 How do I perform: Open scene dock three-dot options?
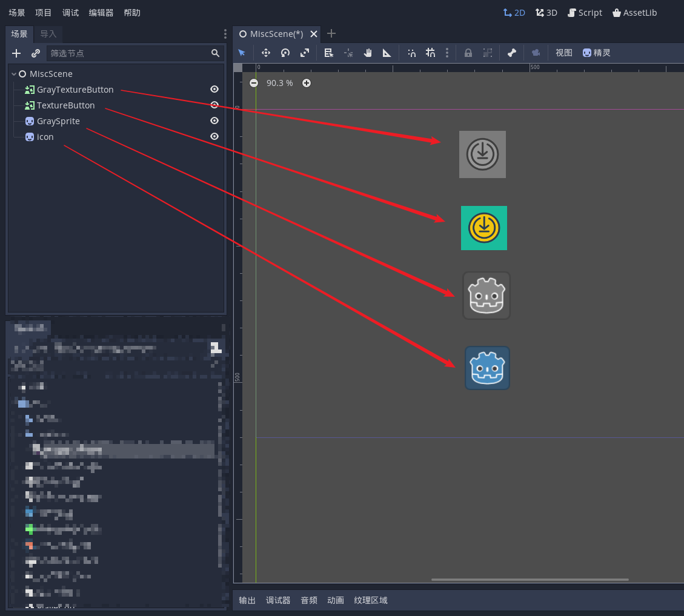pos(225,33)
